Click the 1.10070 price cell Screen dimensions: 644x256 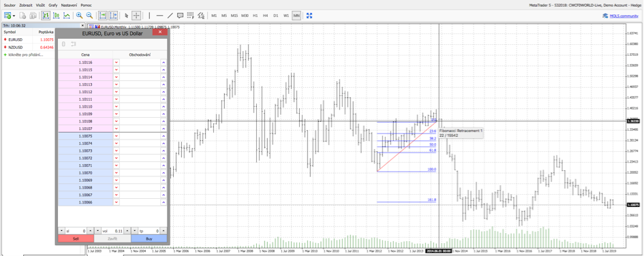(85, 173)
